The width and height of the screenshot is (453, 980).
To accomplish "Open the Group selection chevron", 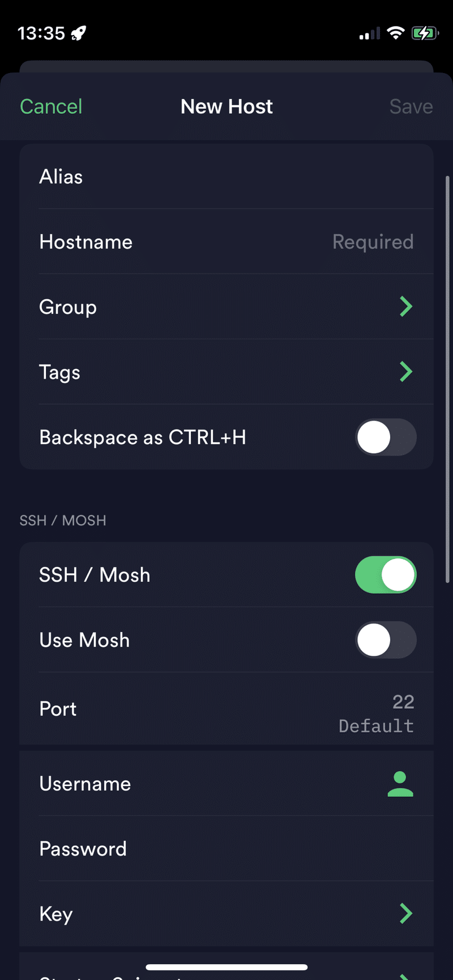I will [x=406, y=307].
